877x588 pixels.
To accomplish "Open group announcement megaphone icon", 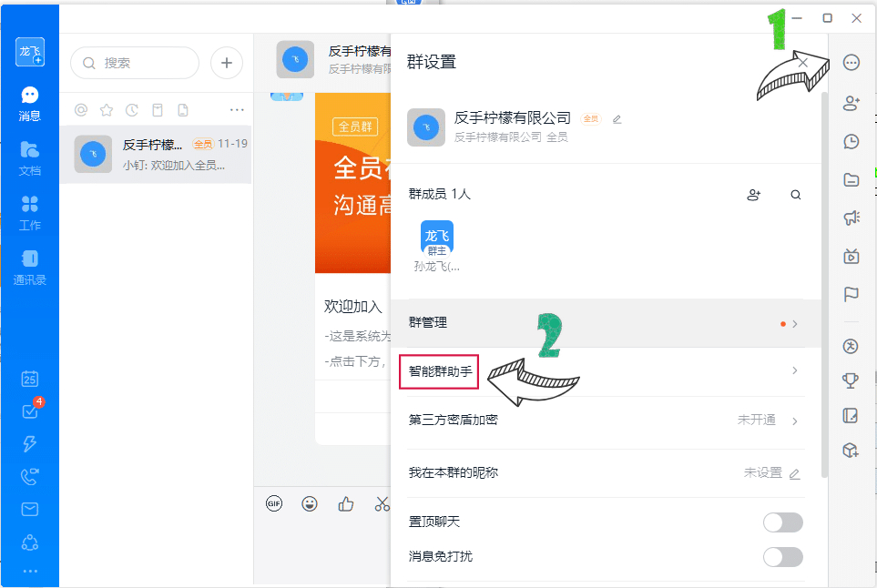I will 852,218.
